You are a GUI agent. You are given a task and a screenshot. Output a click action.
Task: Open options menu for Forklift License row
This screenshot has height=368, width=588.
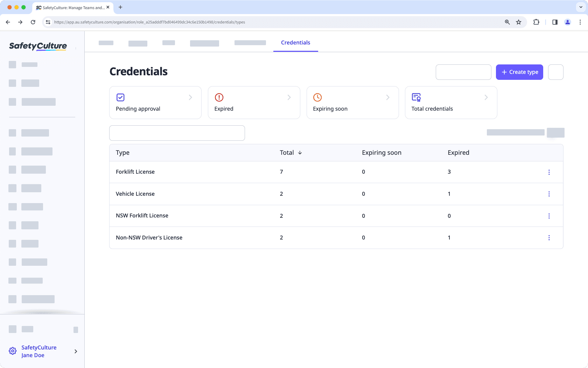click(x=549, y=172)
